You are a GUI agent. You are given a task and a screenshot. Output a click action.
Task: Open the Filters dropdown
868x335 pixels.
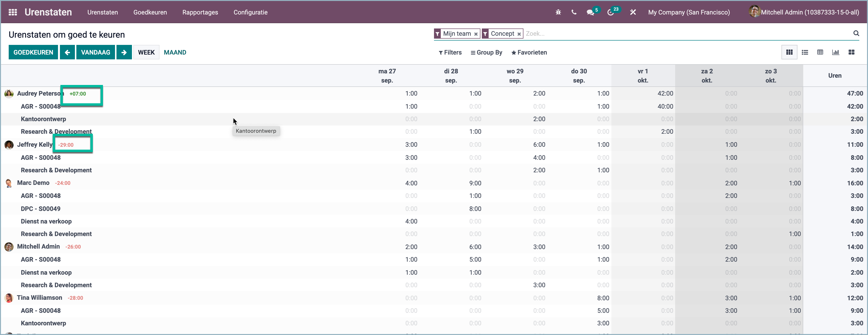click(x=450, y=53)
